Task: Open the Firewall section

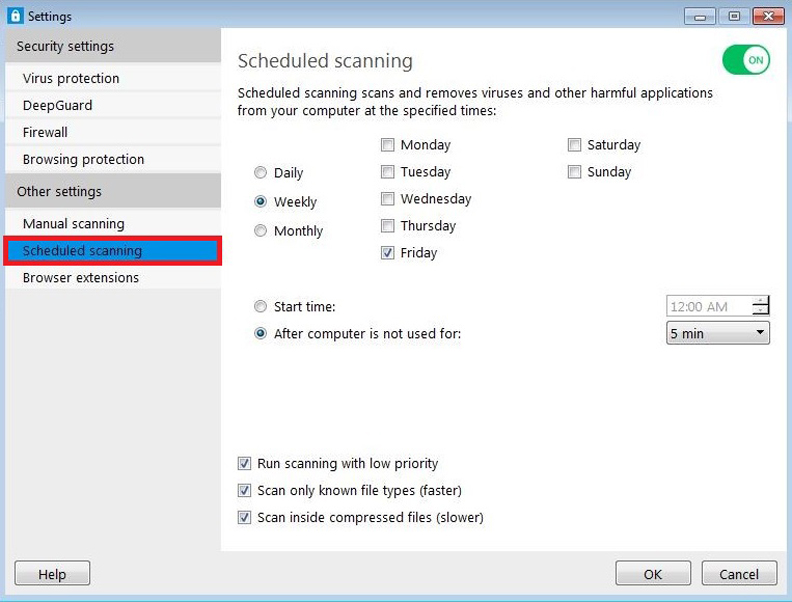Action: [x=45, y=132]
